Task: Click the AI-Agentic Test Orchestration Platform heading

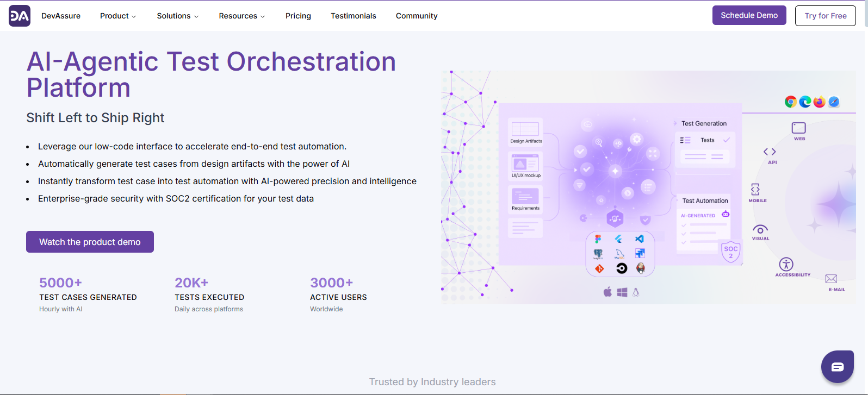Action: [211, 74]
